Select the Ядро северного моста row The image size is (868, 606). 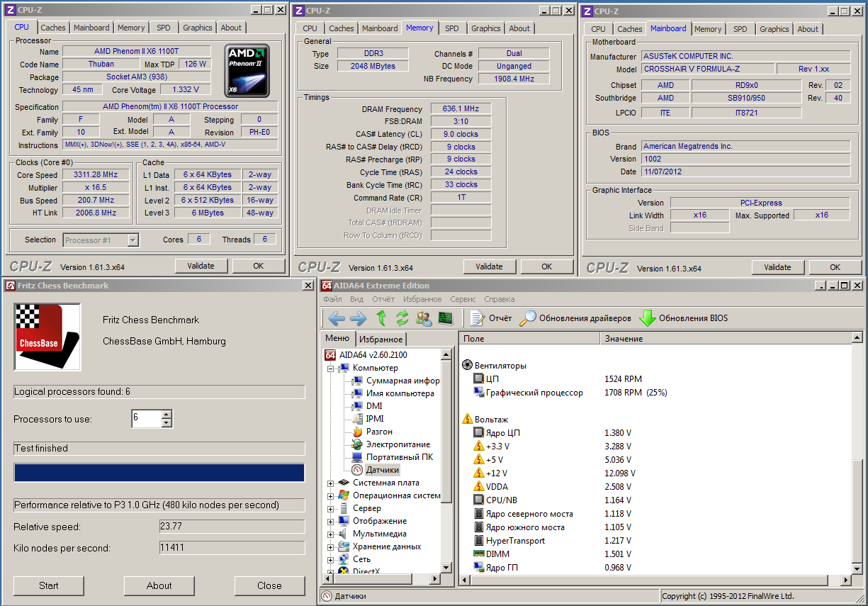[x=523, y=514]
